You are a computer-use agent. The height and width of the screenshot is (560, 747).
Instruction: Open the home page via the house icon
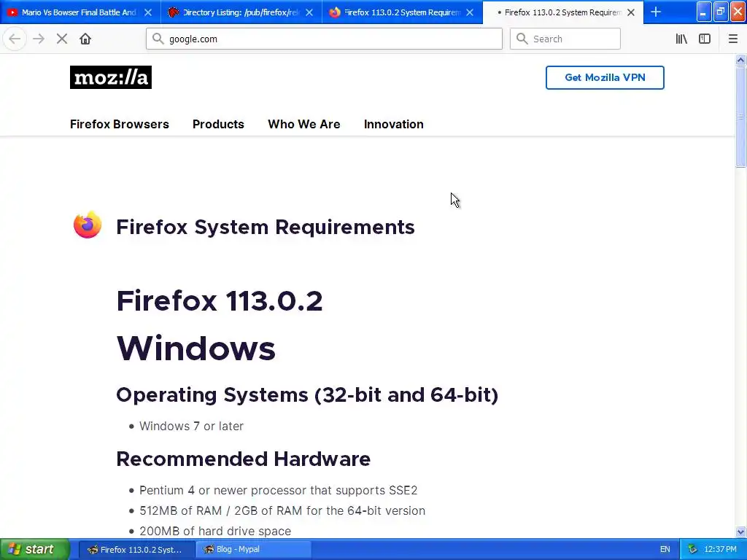(x=85, y=39)
